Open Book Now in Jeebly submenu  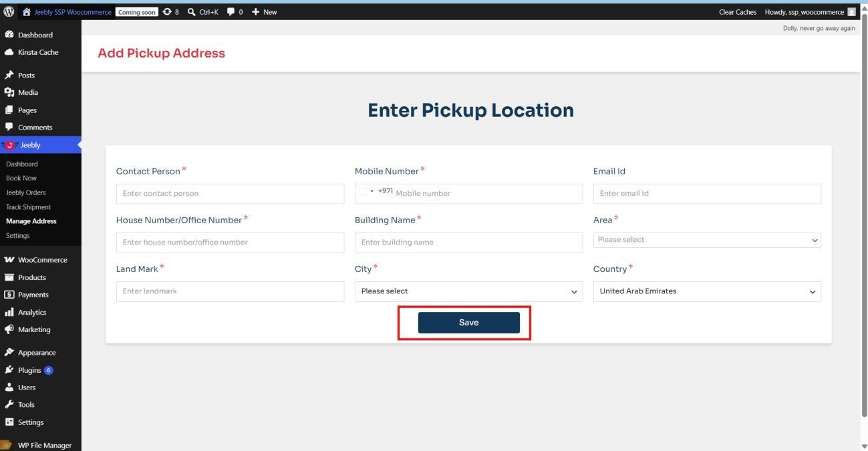tap(21, 178)
